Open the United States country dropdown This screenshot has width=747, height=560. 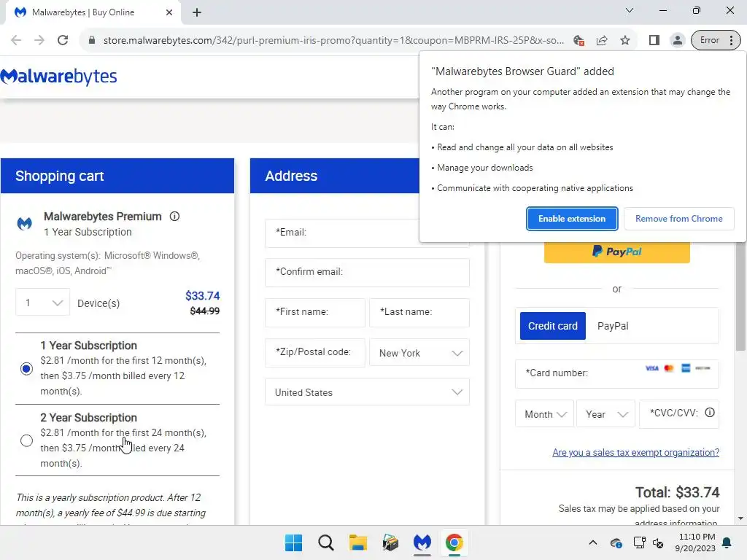pyautogui.click(x=367, y=392)
